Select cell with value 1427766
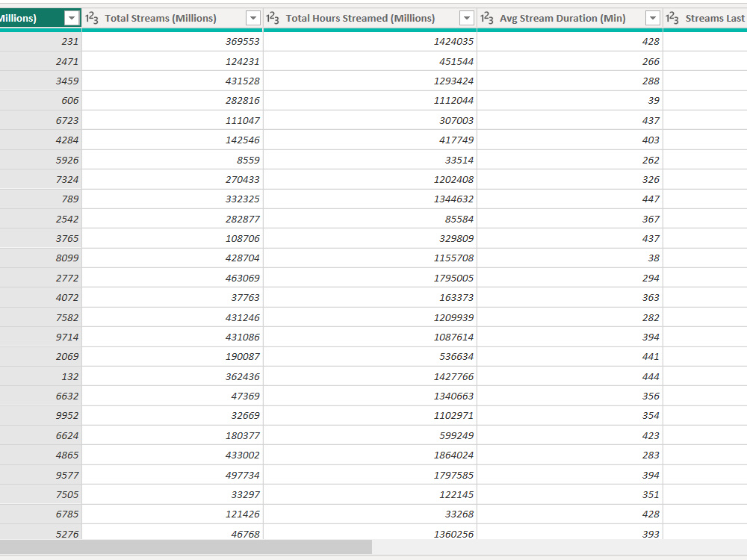The width and height of the screenshot is (747, 560). click(371, 376)
